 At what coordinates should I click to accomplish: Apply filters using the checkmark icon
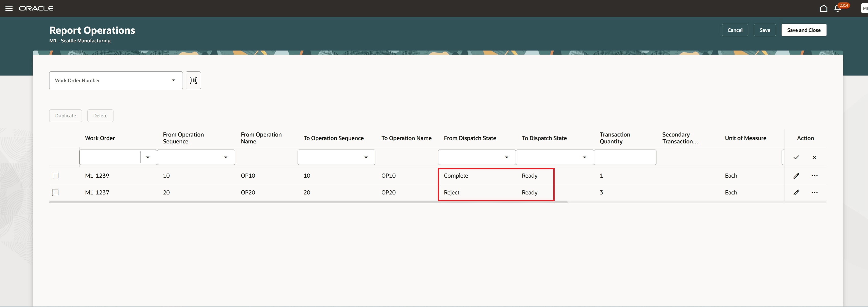pyautogui.click(x=796, y=157)
